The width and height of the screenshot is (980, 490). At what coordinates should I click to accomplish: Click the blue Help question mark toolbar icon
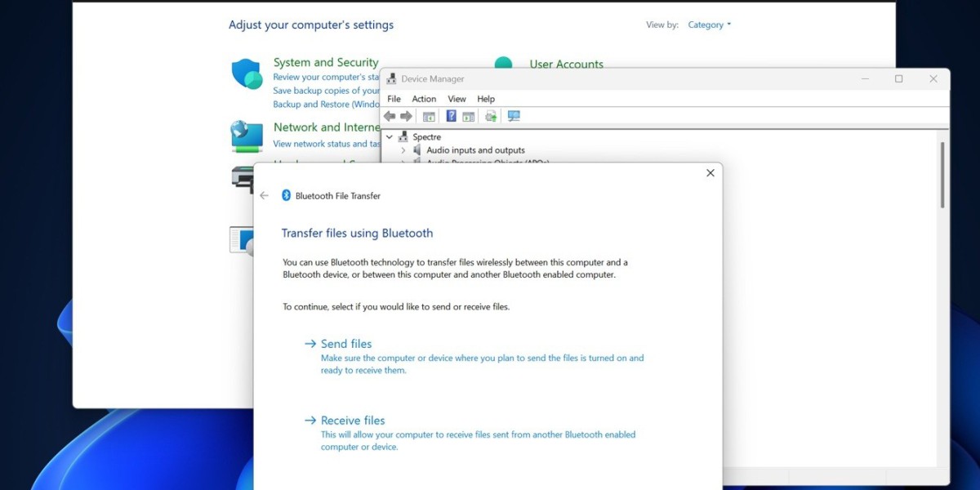tap(451, 116)
